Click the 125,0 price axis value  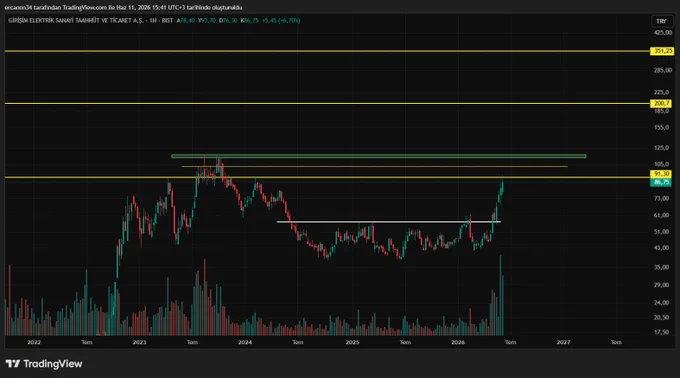click(x=661, y=148)
